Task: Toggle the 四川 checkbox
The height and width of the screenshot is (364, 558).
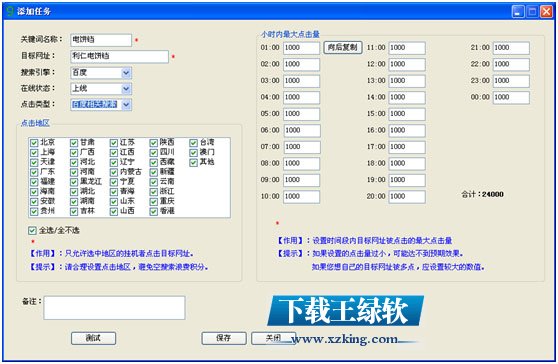Action: point(154,153)
